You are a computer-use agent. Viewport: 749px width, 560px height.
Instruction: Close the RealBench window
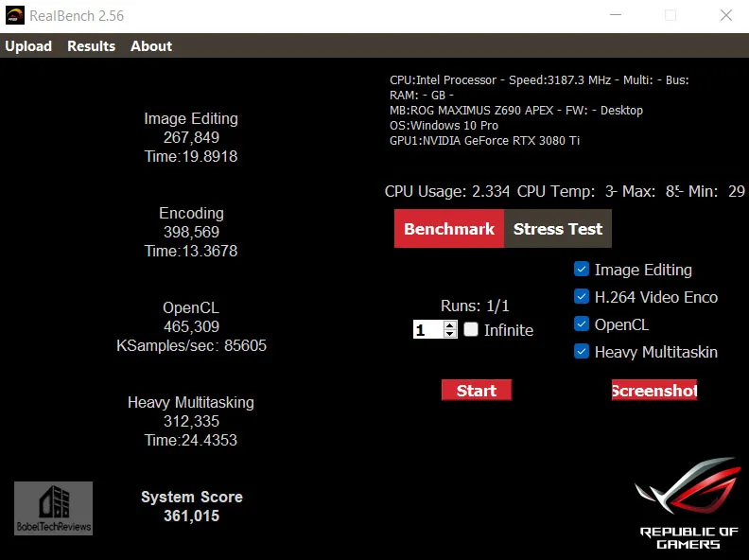coord(726,15)
